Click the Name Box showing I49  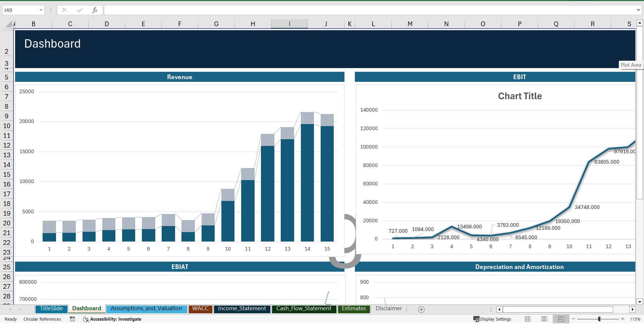(20, 10)
